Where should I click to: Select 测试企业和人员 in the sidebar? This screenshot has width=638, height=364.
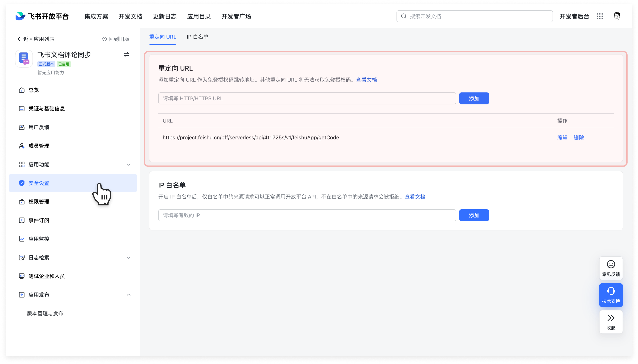point(73,276)
